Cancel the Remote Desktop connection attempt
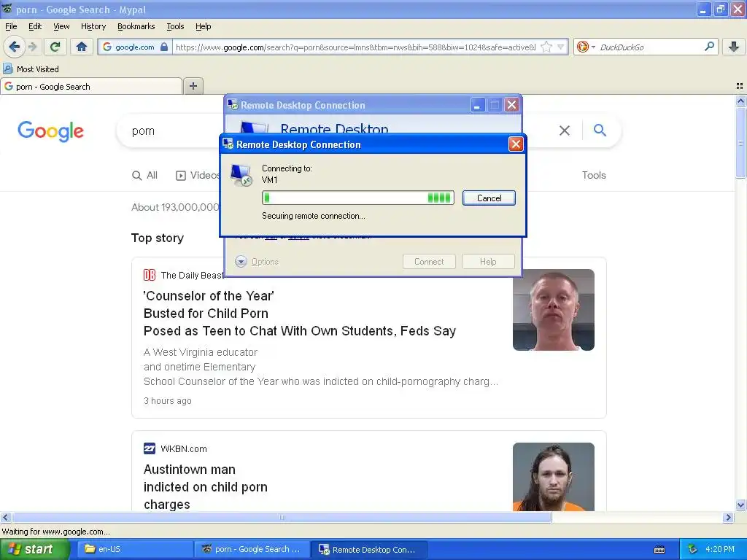 click(489, 198)
